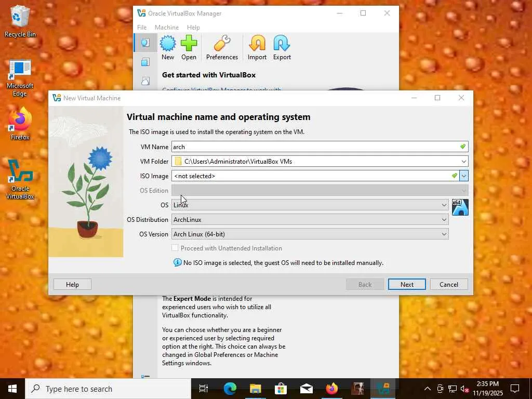
Task: Show hidden system tray icons
Action: tap(428, 389)
